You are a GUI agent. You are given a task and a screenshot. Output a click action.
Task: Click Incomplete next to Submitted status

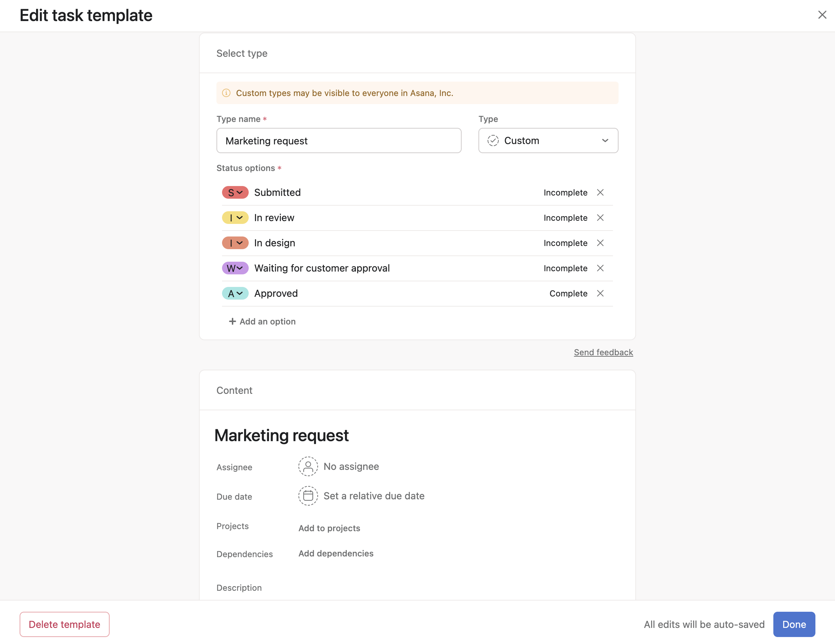pyautogui.click(x=565, y=192)
